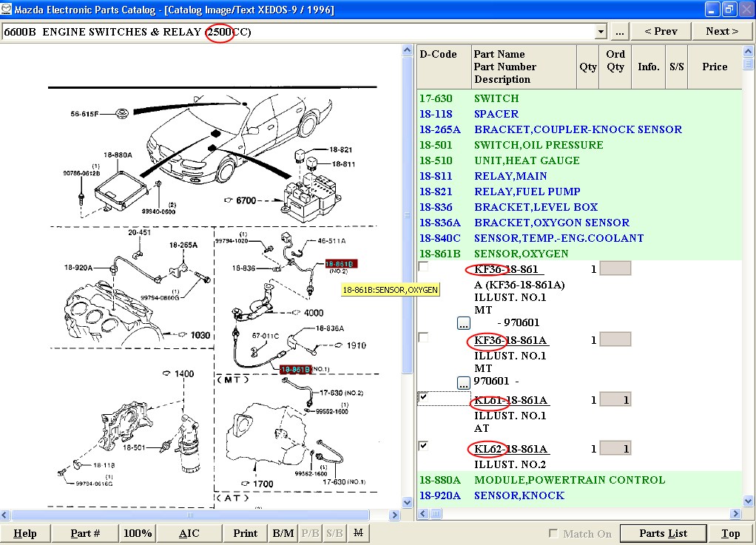Select MODULE,POWERTRAIN CONTROL row
The image size is (756, 545).
[579, 480]
